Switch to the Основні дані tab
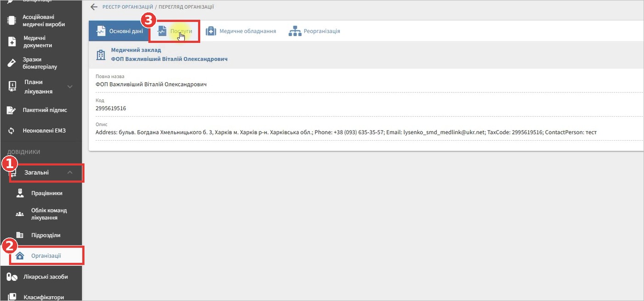The width and height of the screenshot is (644, 301). (x=119, y=31)
